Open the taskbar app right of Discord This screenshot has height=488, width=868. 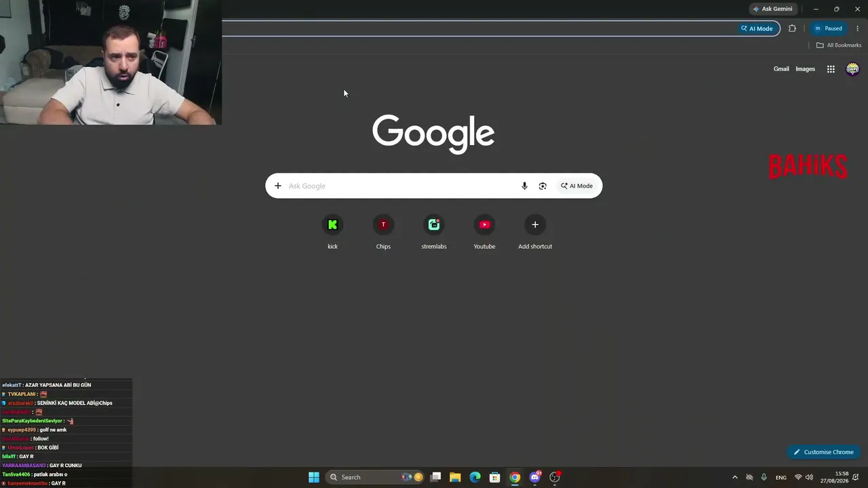555,477
